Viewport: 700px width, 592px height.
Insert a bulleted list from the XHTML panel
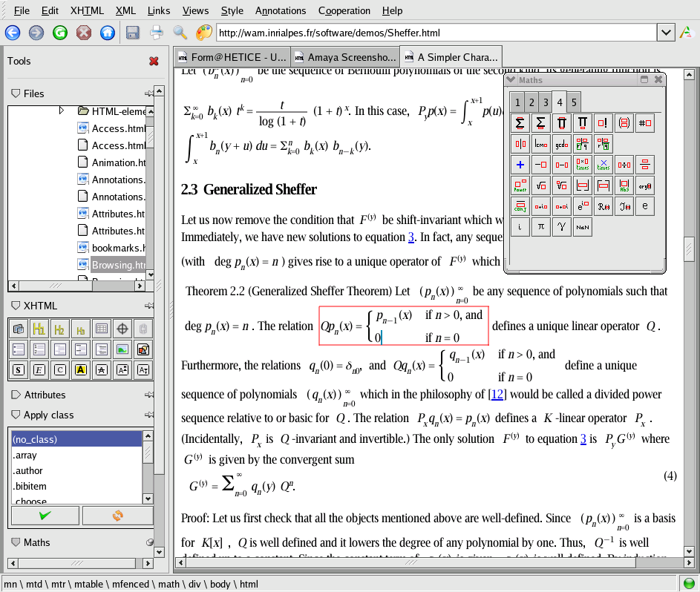[x=19, y=349]
